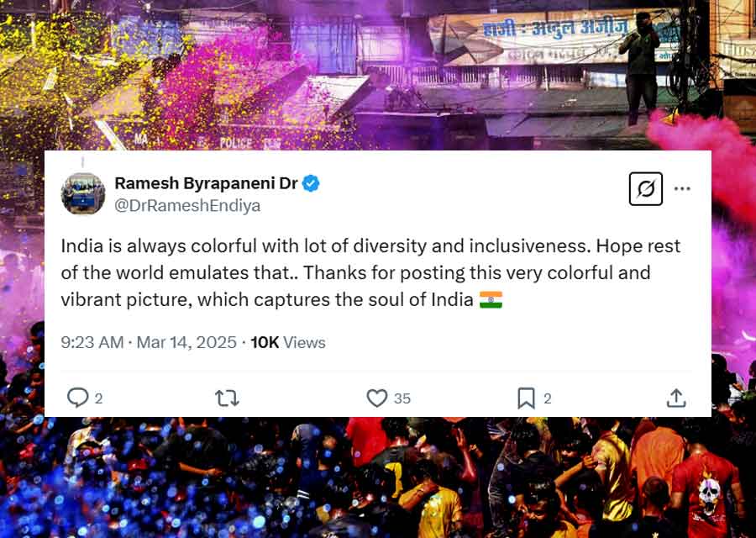The image size is (756, 538).
Task: Open the share menu via upload arrow icon
Action: pyautogui.click(x=676, y=398)
